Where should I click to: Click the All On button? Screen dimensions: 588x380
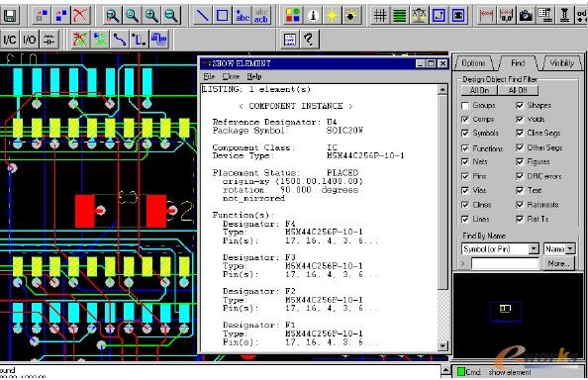[479, 90]
